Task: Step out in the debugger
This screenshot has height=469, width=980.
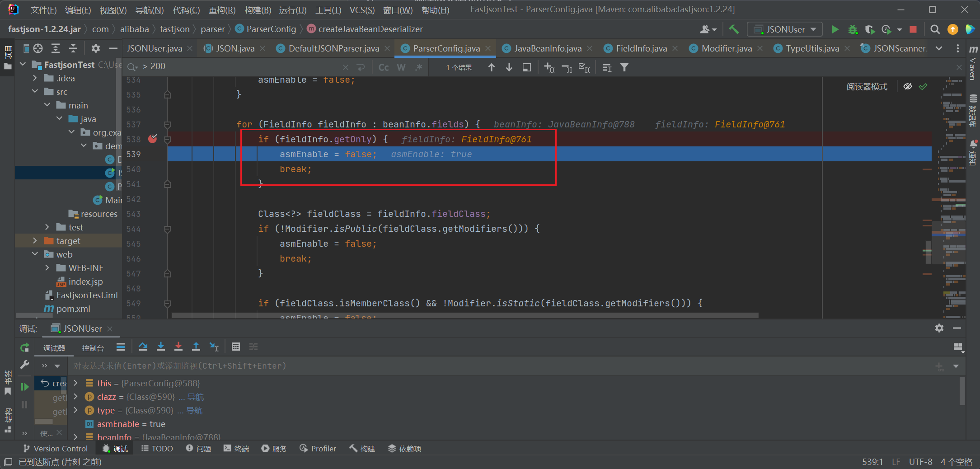Action: tap(196, 347)
